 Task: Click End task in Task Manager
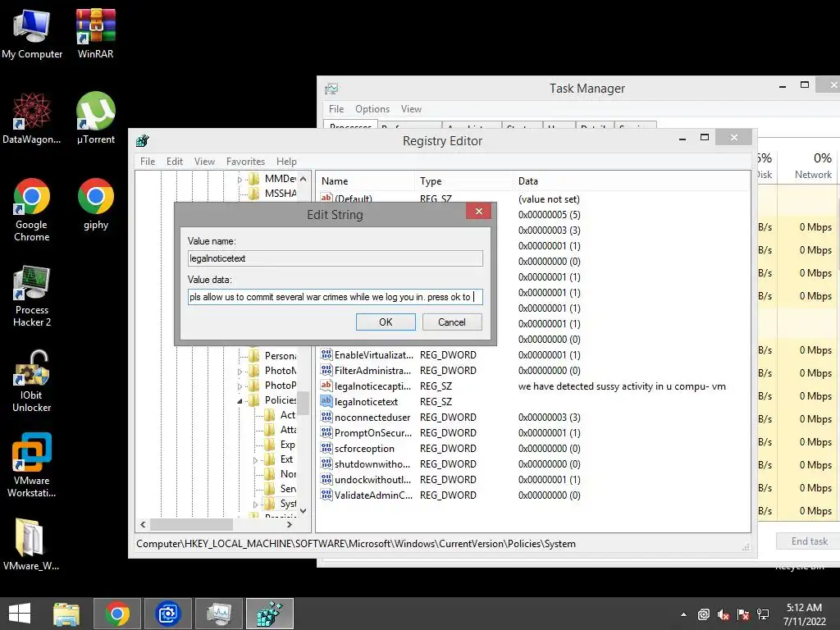pyautogui.click(x=810, y=541)
